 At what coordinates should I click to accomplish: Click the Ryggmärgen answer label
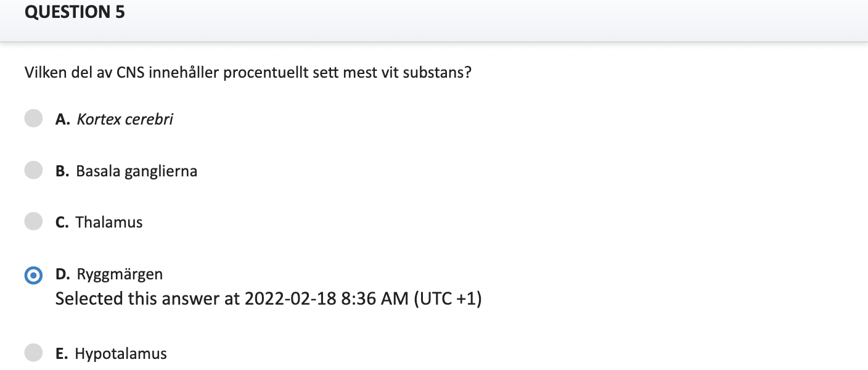coord(120,274)
